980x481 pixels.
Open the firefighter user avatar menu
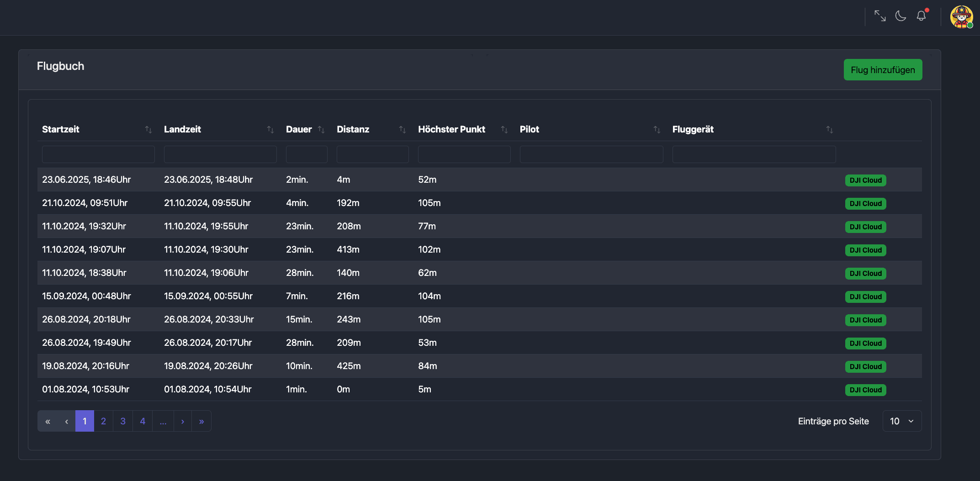click(x=961, y=17)
